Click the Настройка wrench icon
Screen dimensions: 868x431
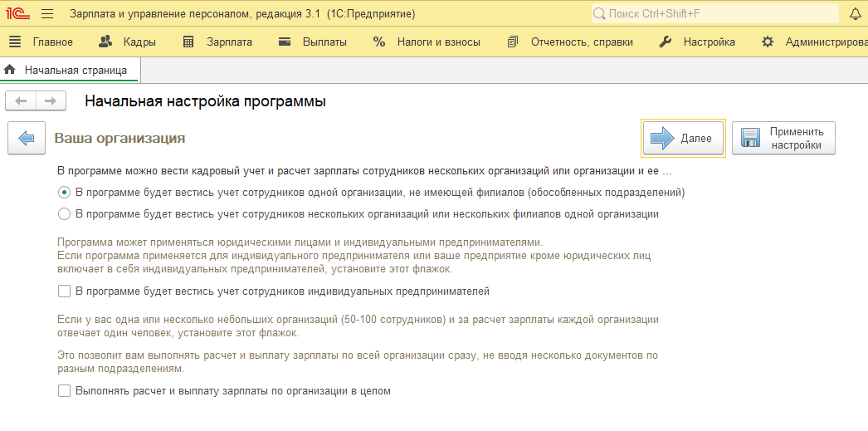tap(666, 42)
